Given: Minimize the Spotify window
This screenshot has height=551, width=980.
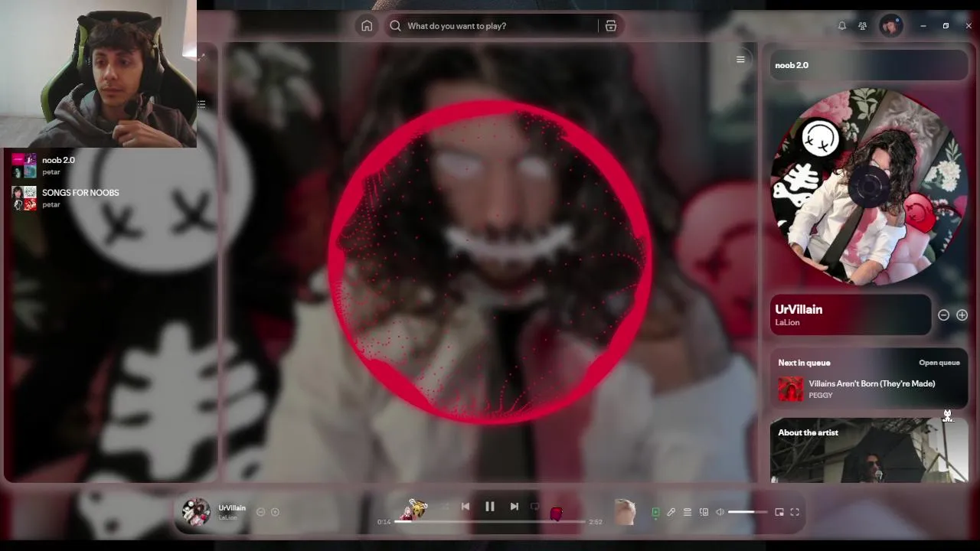Looking at the screenshot, I should click(923, 26).
